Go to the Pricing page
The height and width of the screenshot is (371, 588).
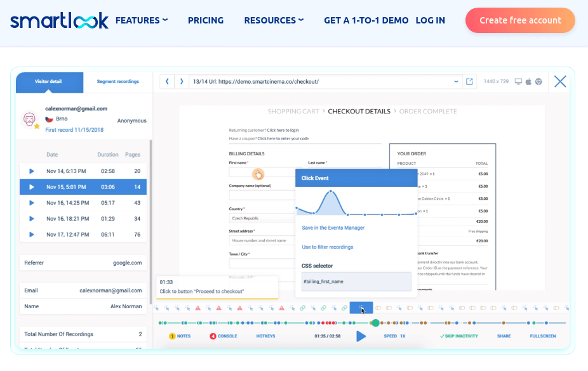point(206,20)
